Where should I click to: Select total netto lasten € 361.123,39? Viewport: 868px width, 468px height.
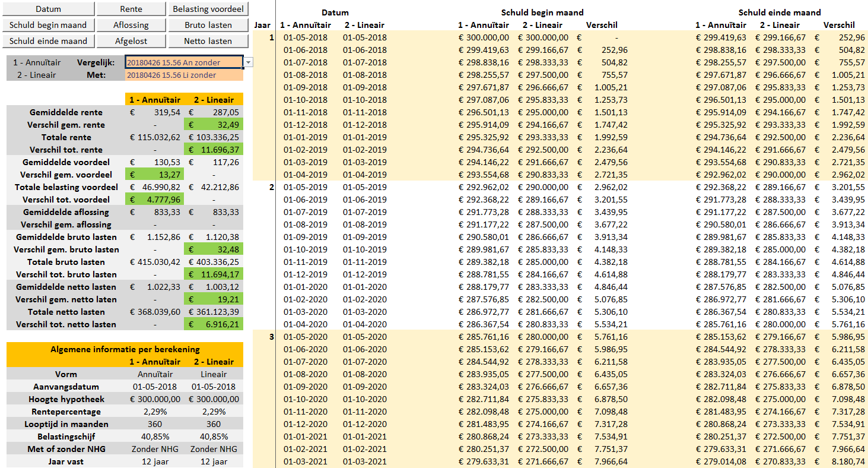click(x=214, y=312)
